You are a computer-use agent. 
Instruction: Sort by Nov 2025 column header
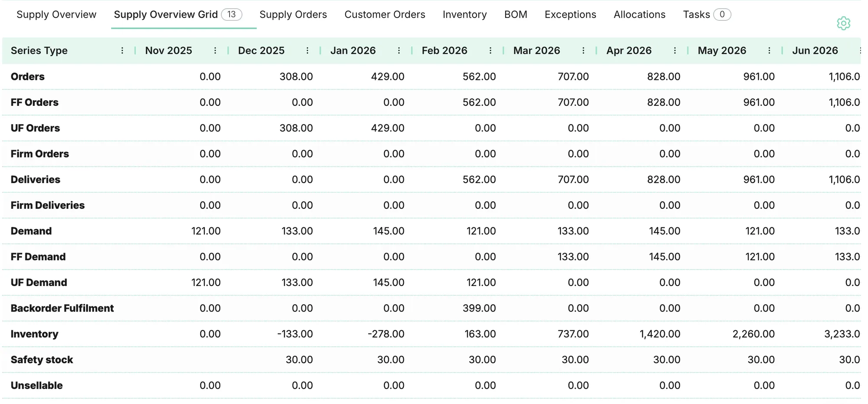[x=168, y=51]
